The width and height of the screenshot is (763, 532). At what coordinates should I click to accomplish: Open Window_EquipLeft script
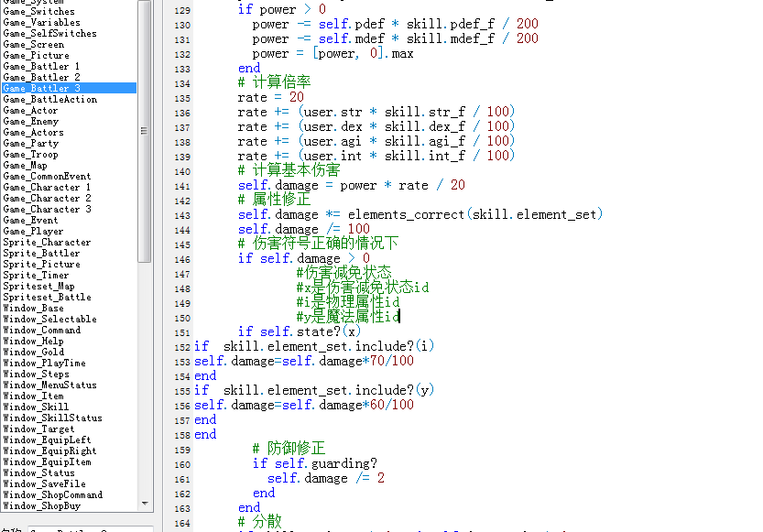pos(47,440)
